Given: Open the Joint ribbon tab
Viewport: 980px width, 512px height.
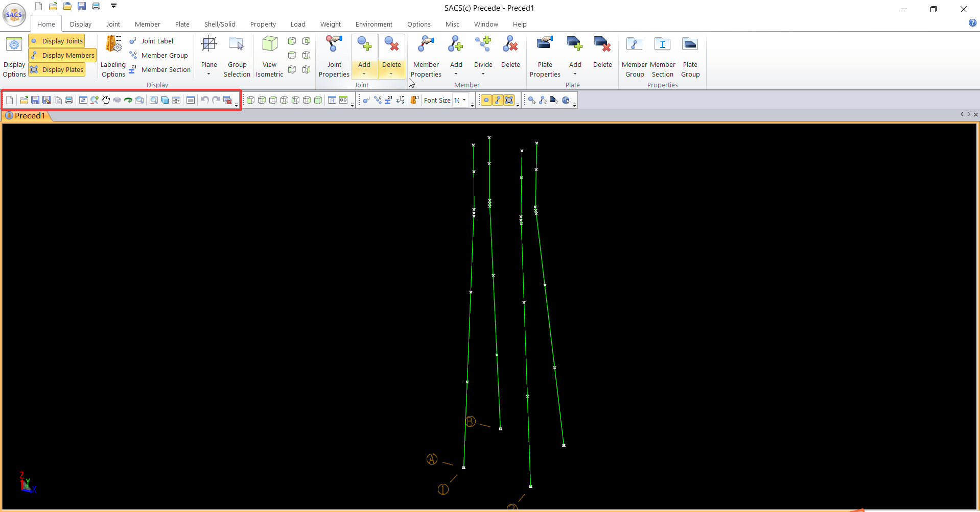Looking at the screenshot, I should pyautogui.click(x=113, y=24).
